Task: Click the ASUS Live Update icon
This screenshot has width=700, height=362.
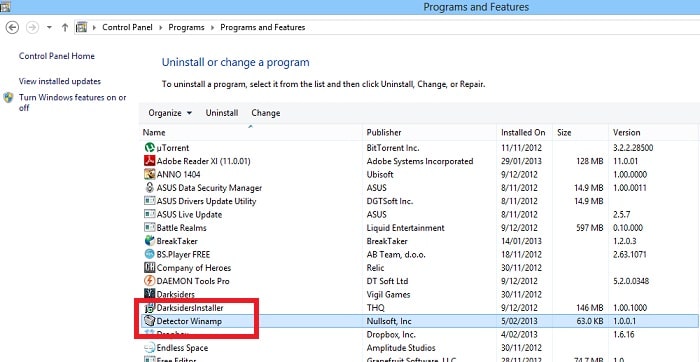Action: pyautogui.click(x=150, y=214)
